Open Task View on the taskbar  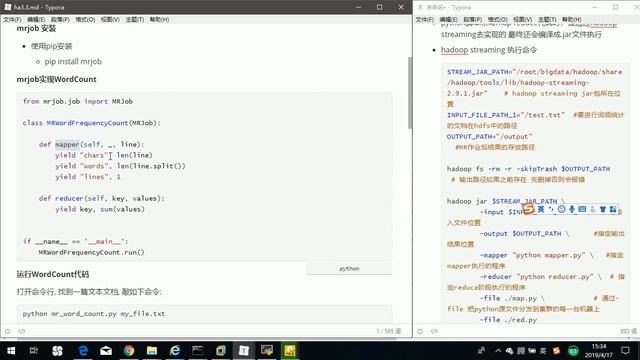coord(34,351)
